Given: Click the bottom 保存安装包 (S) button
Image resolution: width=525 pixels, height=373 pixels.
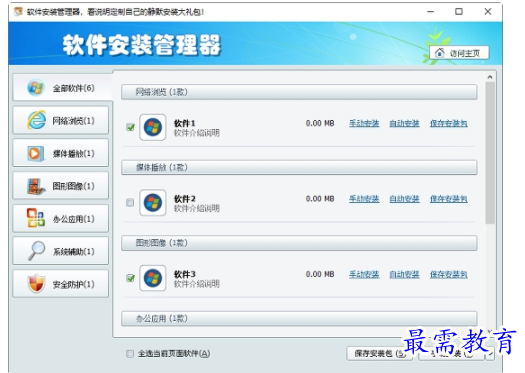Looking at the screenshot, I should tap(380, 354).
